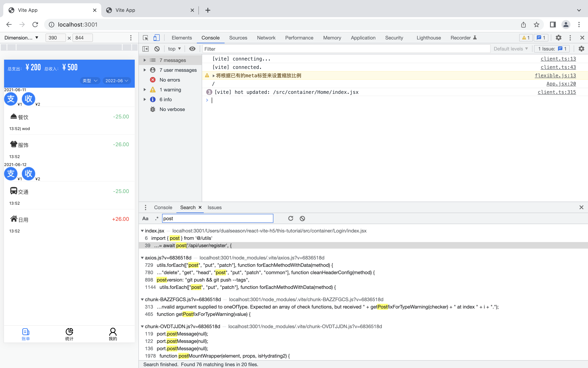
Task: Open the Default levels dropdown
Action: 511,49
